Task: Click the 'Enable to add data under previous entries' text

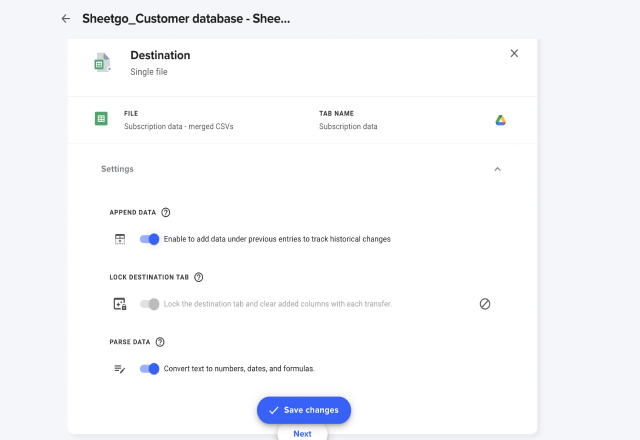Action: pos(277,239)
